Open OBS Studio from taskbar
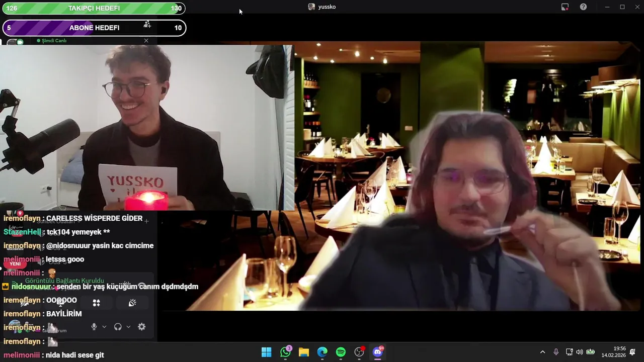The image size is (644, 362). point(359,352)
